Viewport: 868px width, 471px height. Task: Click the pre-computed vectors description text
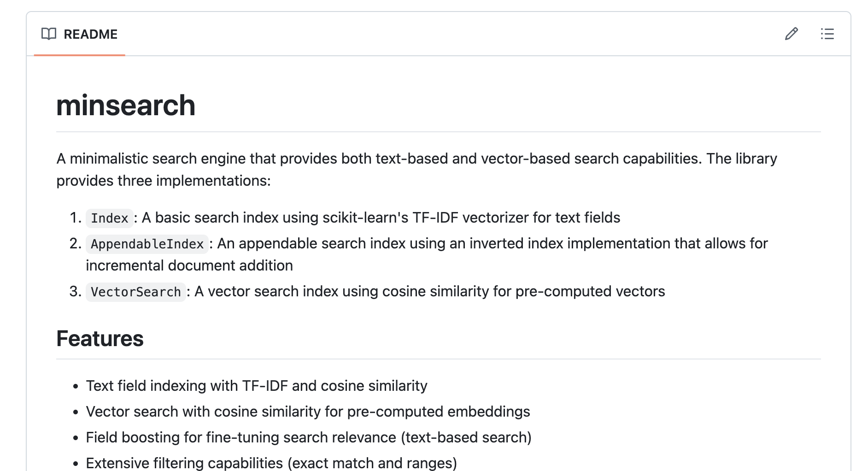pos(429,291)
